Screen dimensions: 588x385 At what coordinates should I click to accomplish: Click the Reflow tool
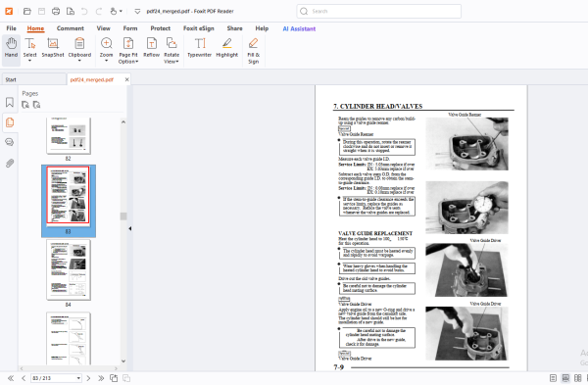click(x=152, y=48)
